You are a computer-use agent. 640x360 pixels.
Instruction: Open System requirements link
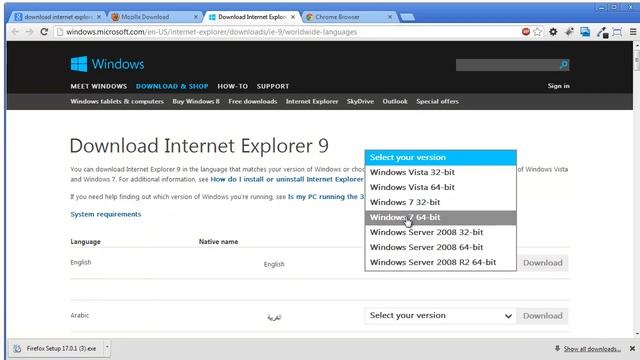click(x=106, y=214)
